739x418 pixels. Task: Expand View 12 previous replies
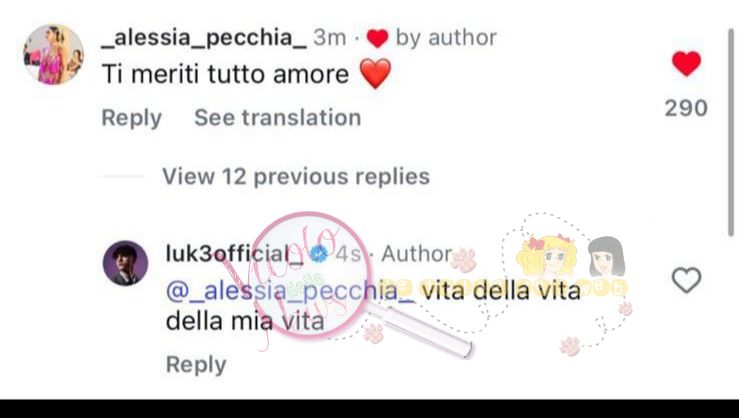(296, 177)
